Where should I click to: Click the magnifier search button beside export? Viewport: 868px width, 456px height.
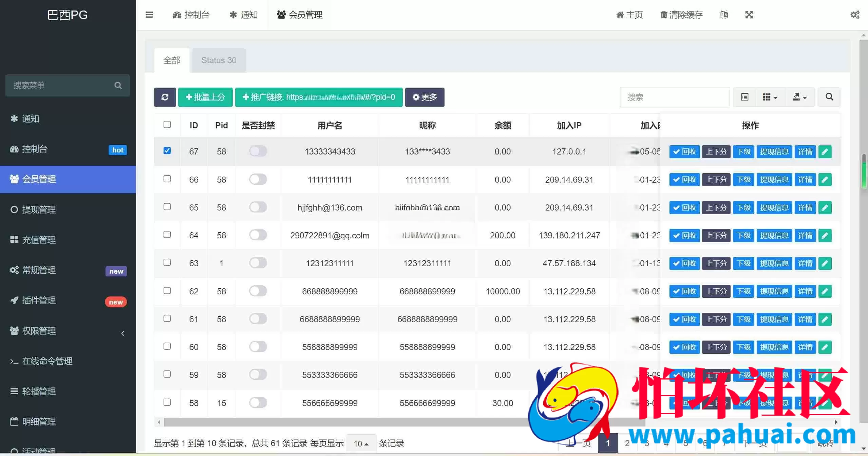(x=829, y=97)
